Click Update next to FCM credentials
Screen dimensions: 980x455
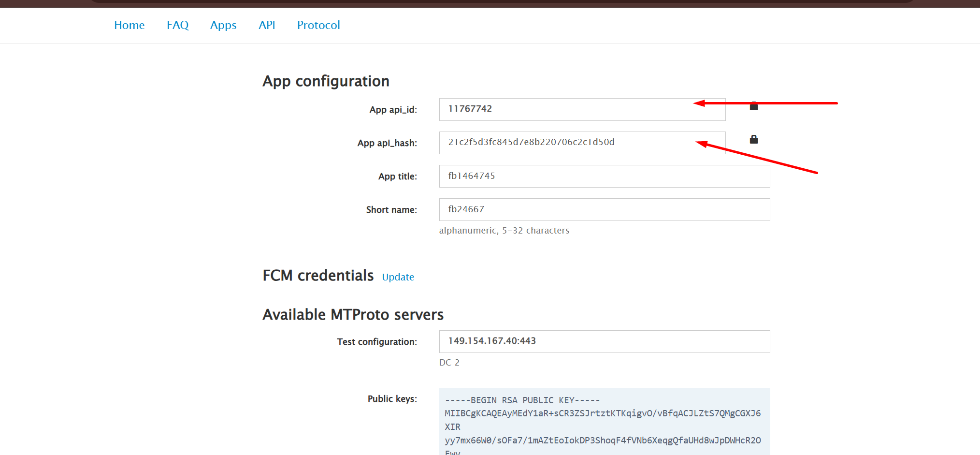398,277
